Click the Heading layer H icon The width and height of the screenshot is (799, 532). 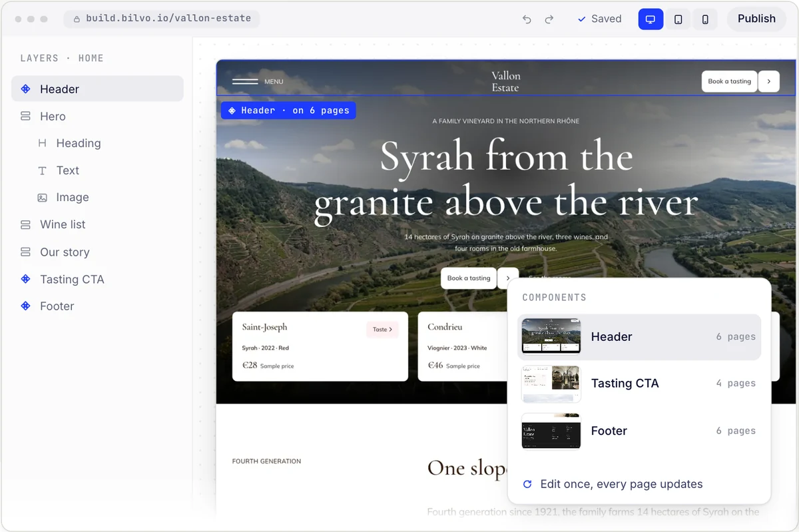pos(42,143)
